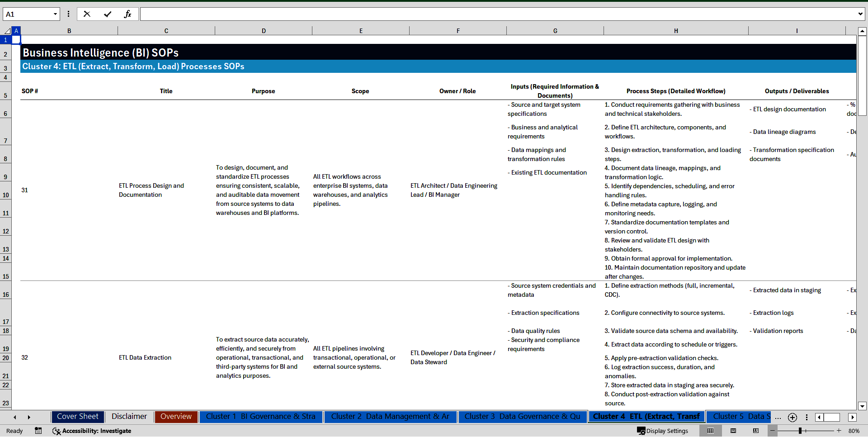This screenshot has width=868, height=437.
Task: Confirm cell entry with the checkmark icon
Action: point(108,14)
